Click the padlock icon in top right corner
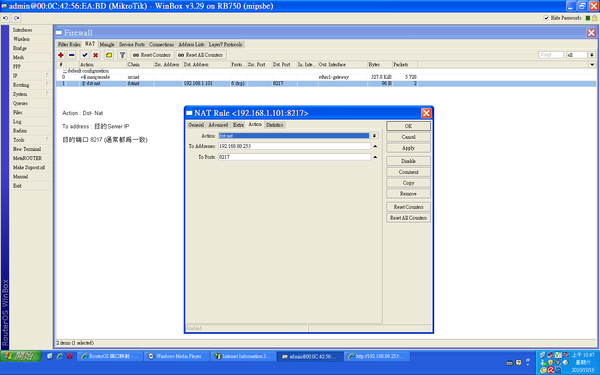The image size is (600, 375). [595, 18]
